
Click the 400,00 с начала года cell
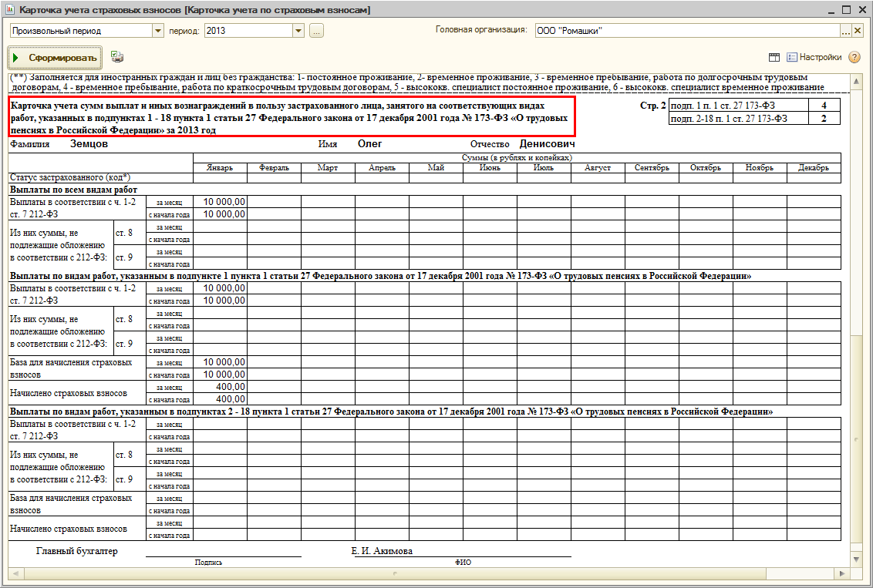coord(220,399)
